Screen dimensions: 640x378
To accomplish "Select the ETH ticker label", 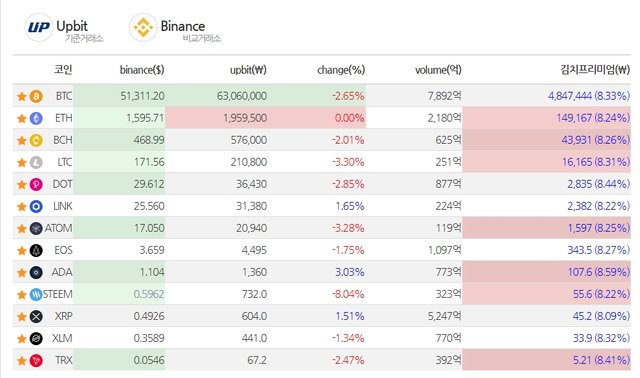I will pos(64,118).
